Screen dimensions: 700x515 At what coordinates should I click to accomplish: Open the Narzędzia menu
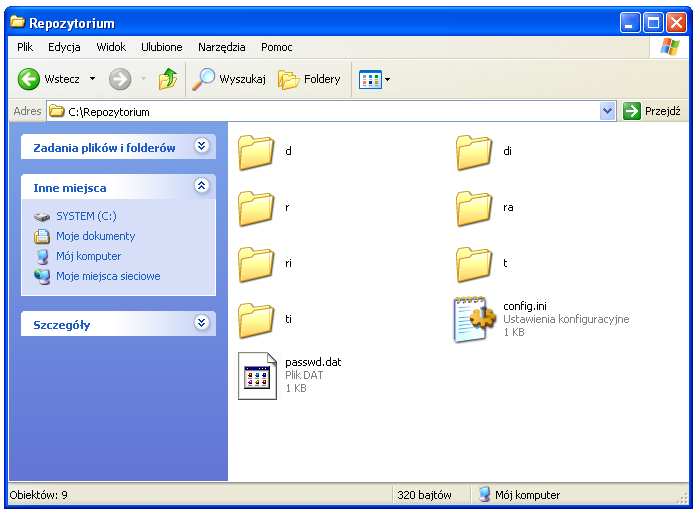(x=222, y=47)
